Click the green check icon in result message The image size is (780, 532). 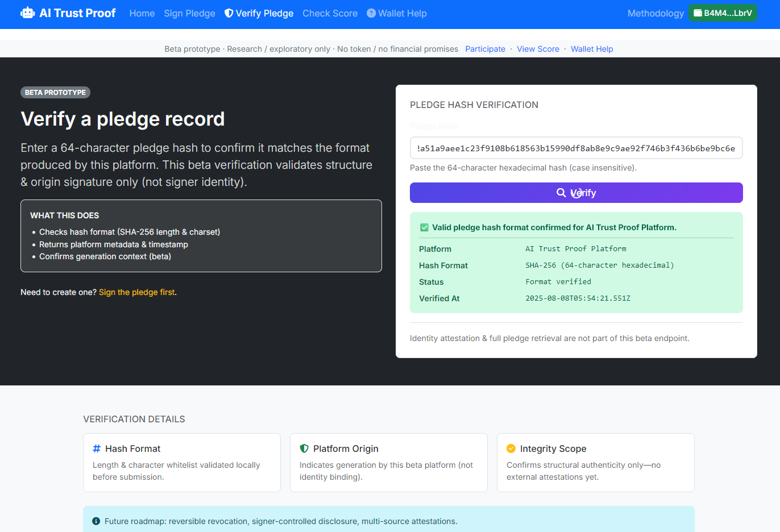pyautogui.click(x=424, y=227)
